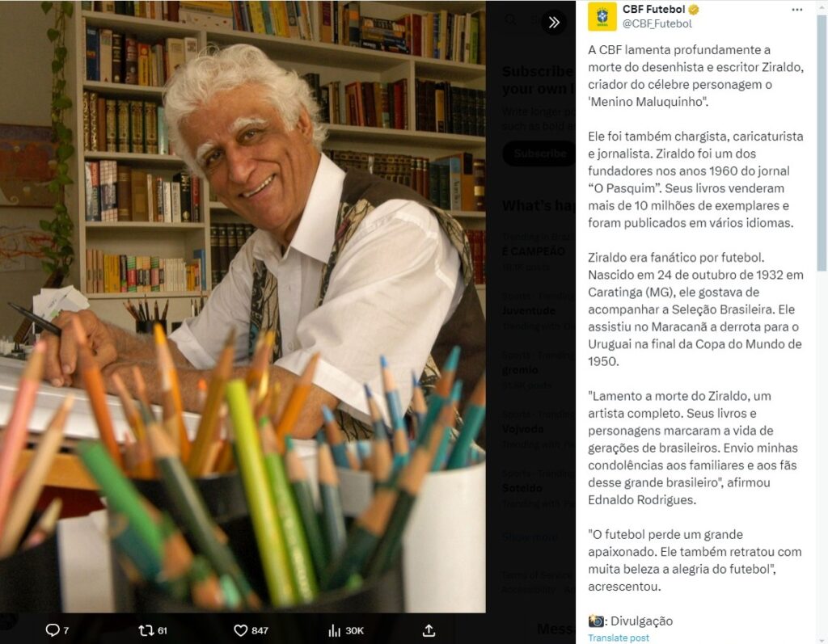The height and width of the screenshot is (644, 828).
Task: Click the 61 reposts count
Action: 163,630
